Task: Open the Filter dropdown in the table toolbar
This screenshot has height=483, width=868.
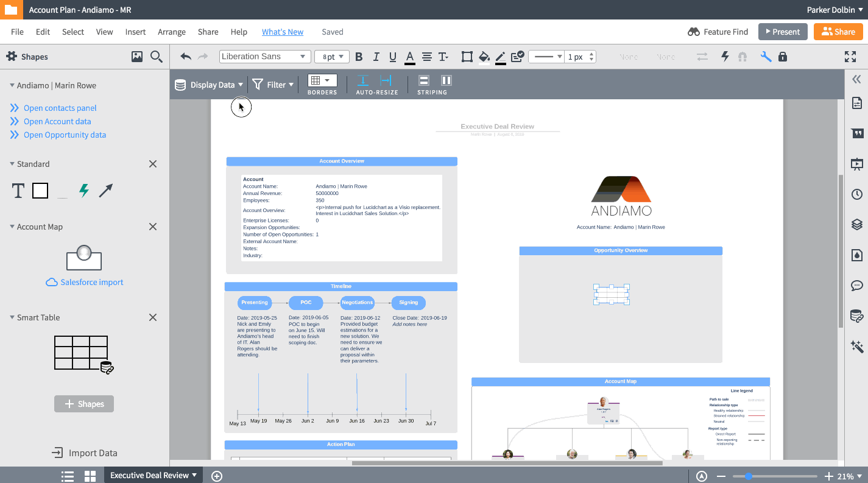Action: tap(273, 85)
